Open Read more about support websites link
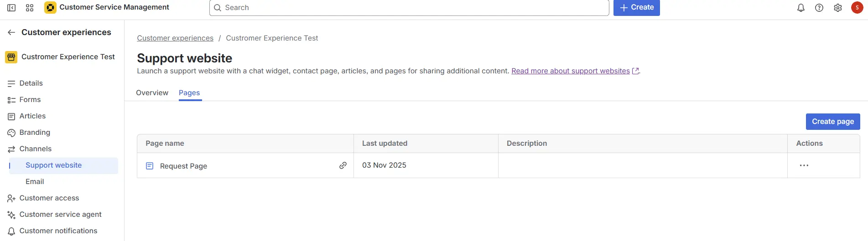Screen dimensions: 868x241 click(570, 71)
